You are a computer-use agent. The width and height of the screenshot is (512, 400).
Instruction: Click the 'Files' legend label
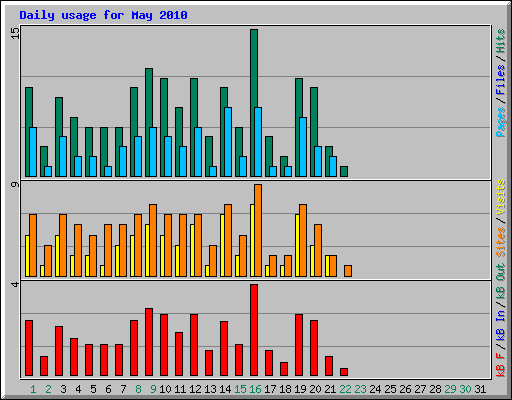501,80
